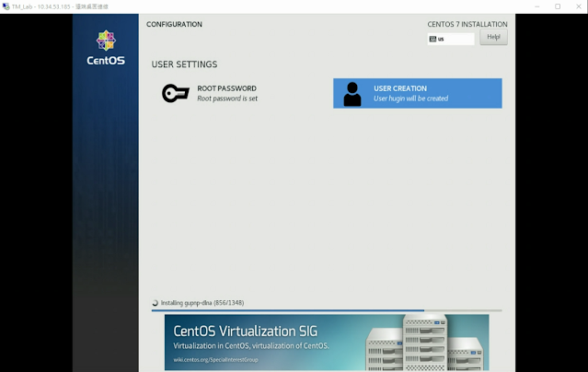This screenshot has height=372, width=588.
Task: Maximize the remote desktop window
Action: click(x=558, y=6)
